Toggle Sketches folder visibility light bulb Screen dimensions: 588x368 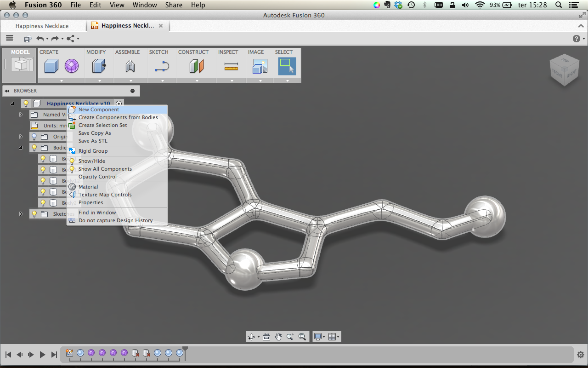[34, 214]
